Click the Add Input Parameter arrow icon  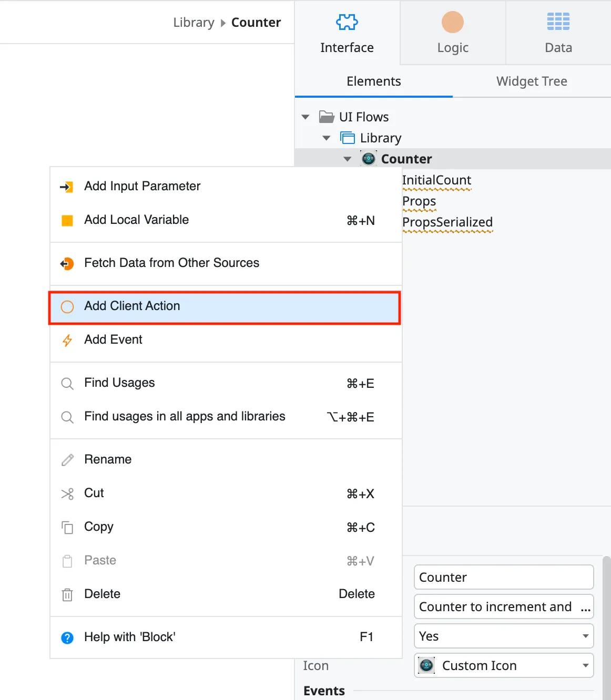click(x=67, y=187)
